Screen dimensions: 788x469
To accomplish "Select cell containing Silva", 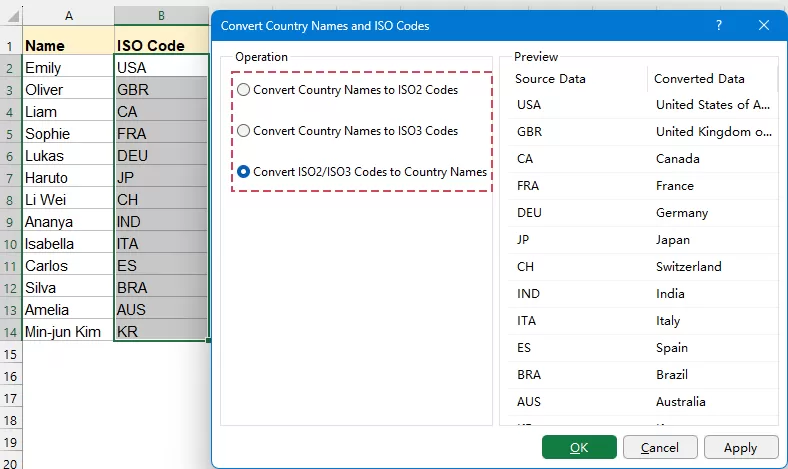I will click(x=68, y=288).
